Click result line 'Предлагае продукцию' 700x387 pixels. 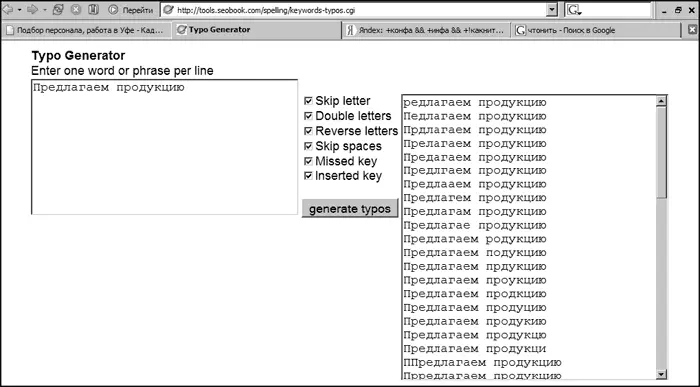coord(475,225)
